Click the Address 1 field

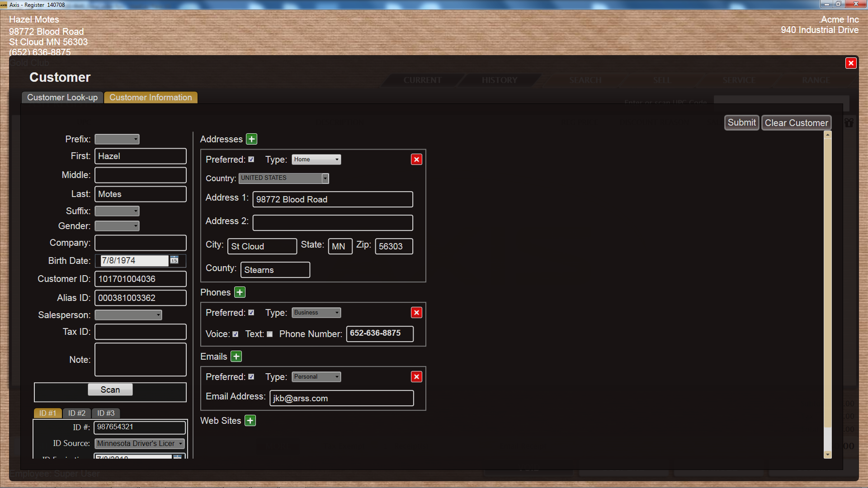coord(333,200)
